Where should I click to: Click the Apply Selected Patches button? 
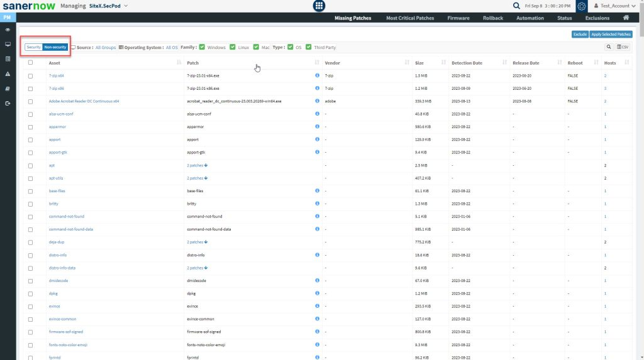point(611,35)
